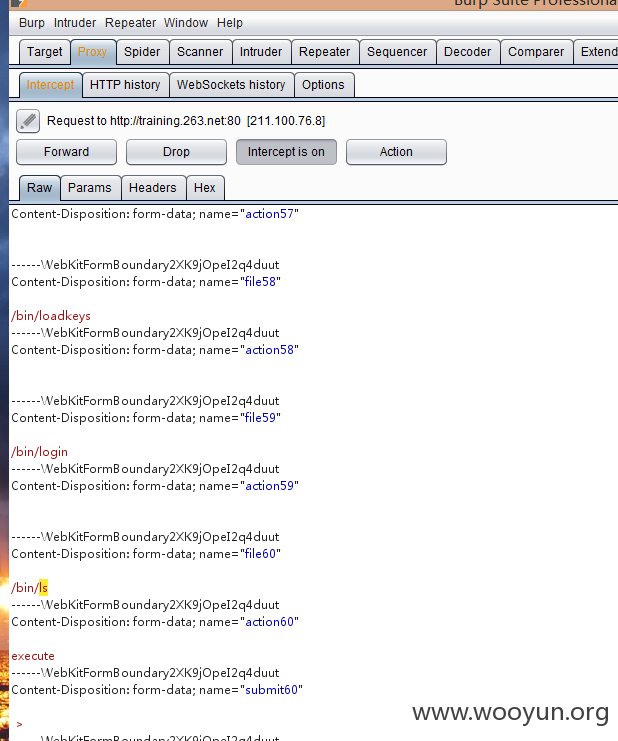The width and height of the screenshot is (618, 741).
Task: Click the parameter name file58
Action: [x=260, y=282]
